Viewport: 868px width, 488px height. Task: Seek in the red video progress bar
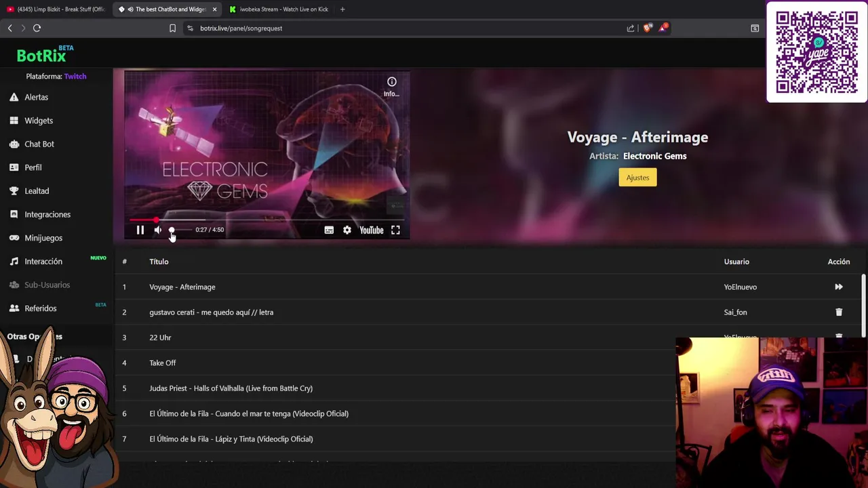click(x=267, y=220)
